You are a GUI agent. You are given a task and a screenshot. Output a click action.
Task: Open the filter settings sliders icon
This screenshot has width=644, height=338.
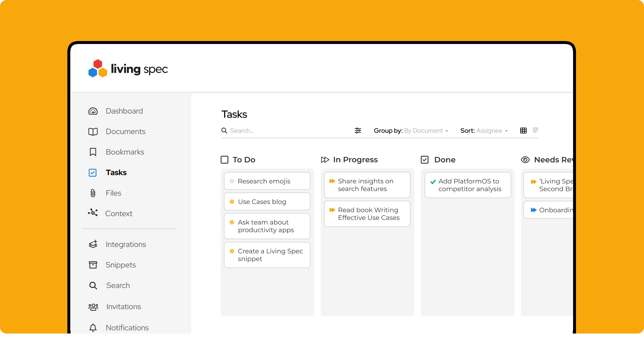click(x=358, y=131)
